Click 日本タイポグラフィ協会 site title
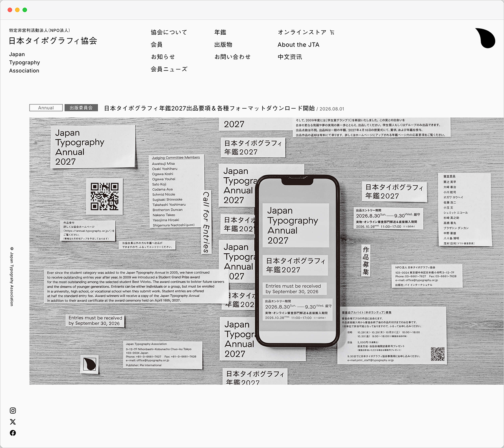 (53, 41)
